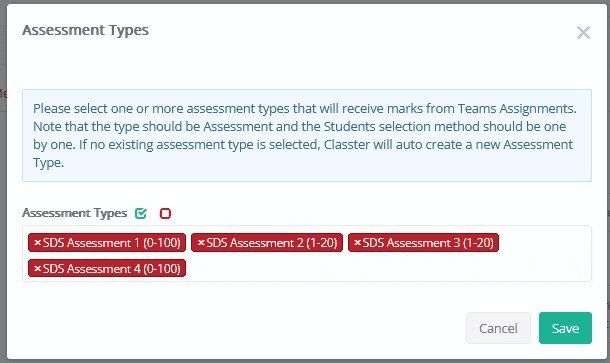Click the SDS Assessment 1 (0-100) chip label
Screen dimensions: 610x363
(x=112, y=243)
